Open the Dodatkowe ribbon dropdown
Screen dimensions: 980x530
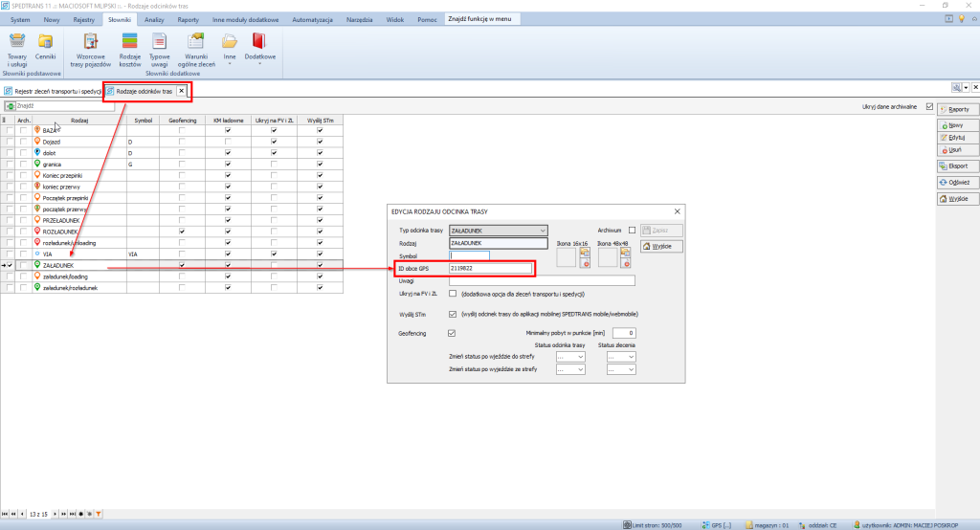point(258,50)
